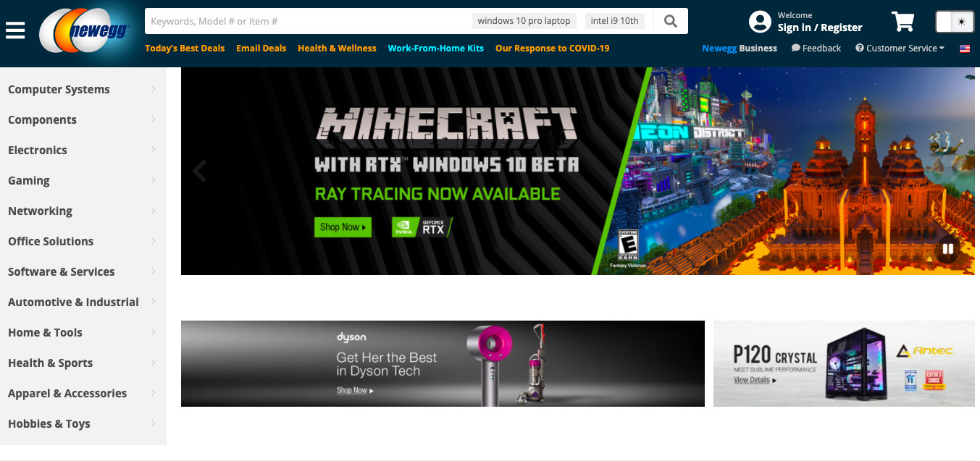Click the Antec logo
Image resolution: width=980 pixels, height=461 pixels.
(925, 351)
